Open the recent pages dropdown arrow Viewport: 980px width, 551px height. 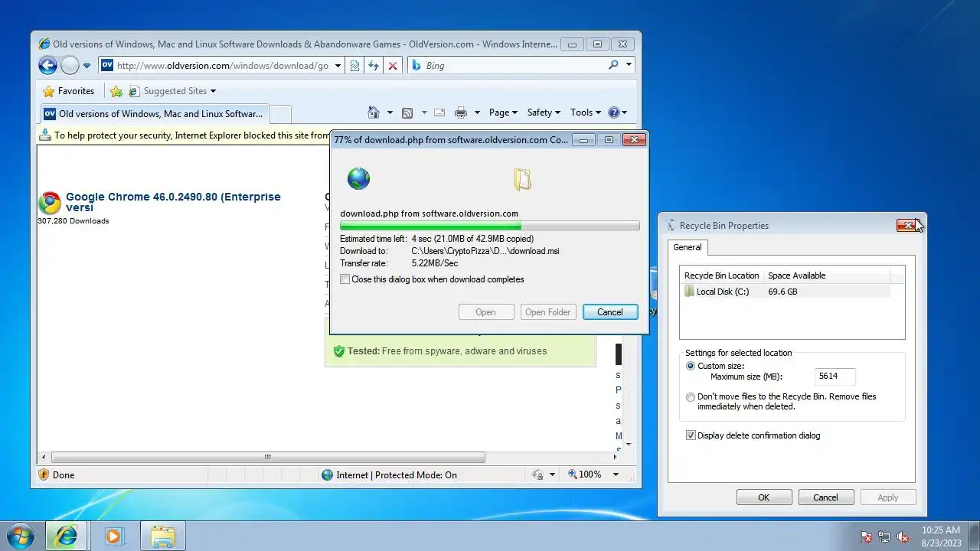[87, 66]
